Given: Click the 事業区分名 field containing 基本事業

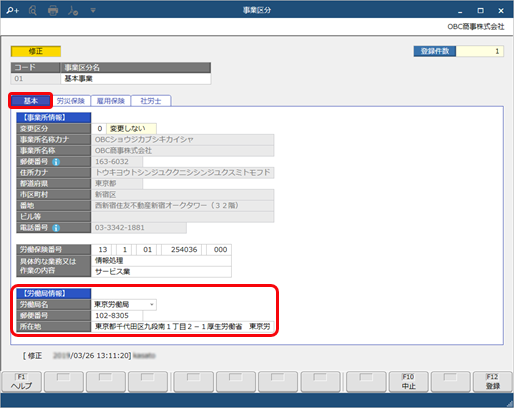Looking at the screenshot, I should coord(135,79).
